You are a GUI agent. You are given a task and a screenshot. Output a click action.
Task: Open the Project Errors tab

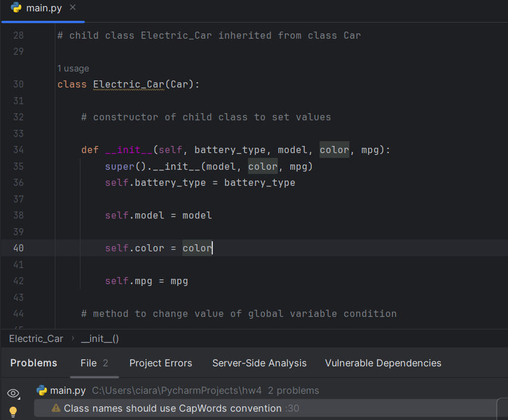[x=161, y=363]
